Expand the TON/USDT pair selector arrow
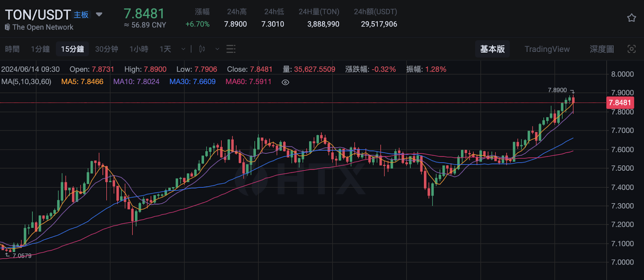 [99, 15]
